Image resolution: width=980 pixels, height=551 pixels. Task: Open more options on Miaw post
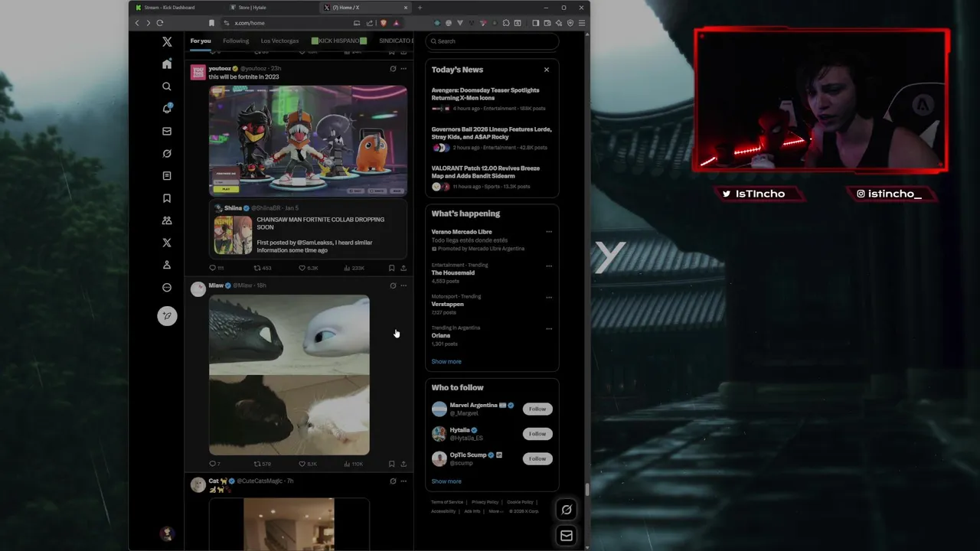[x=403, y=285]
